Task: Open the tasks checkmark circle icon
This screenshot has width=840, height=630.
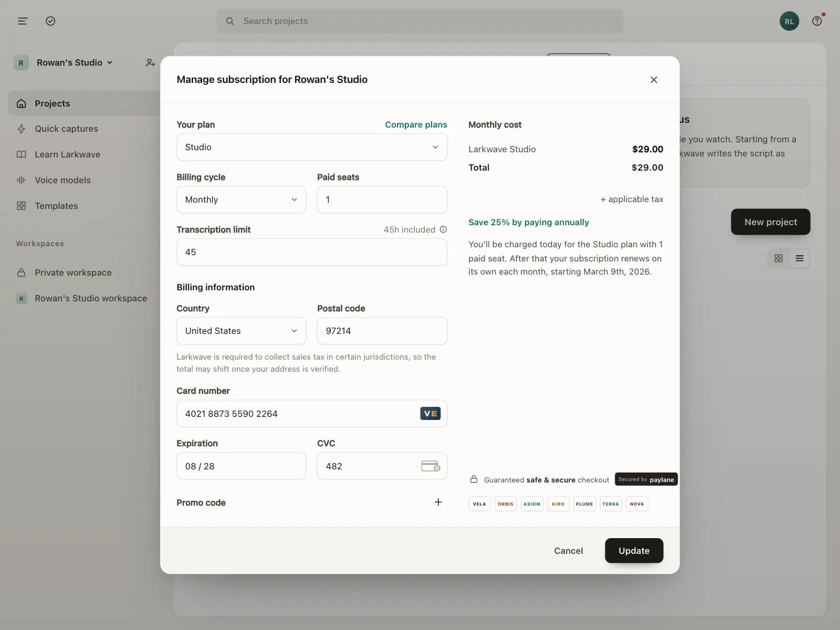Action: (x=50, y=21)
